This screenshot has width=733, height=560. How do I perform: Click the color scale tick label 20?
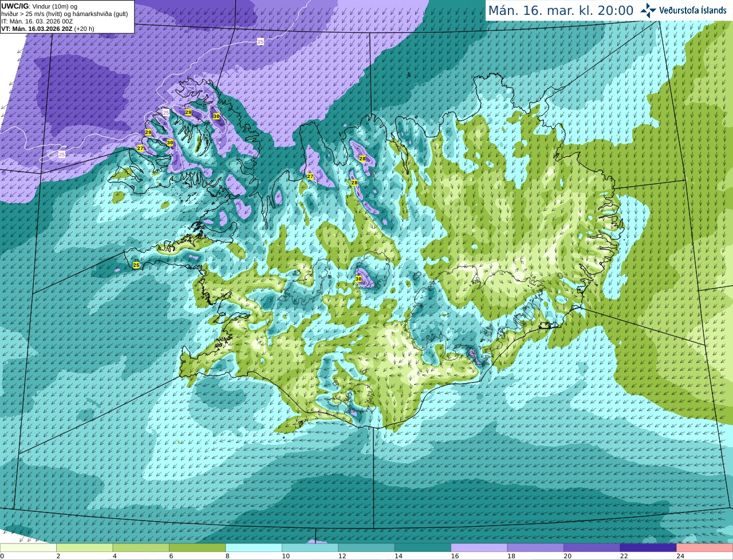(568, 556)
